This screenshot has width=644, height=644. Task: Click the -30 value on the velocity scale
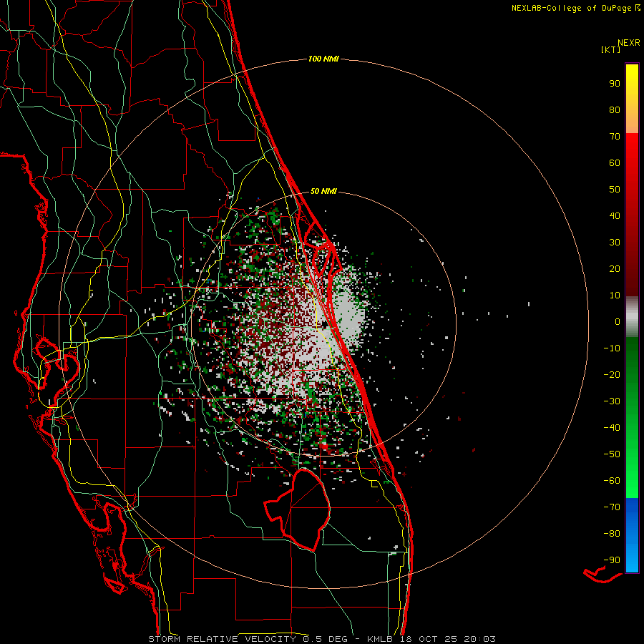tap(612, 401)
